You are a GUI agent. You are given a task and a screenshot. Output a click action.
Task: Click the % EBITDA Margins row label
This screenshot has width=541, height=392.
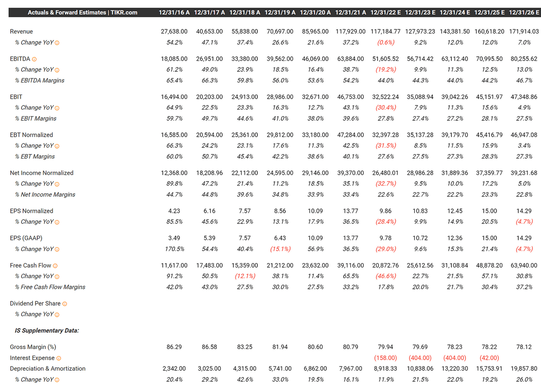point(40,81)
